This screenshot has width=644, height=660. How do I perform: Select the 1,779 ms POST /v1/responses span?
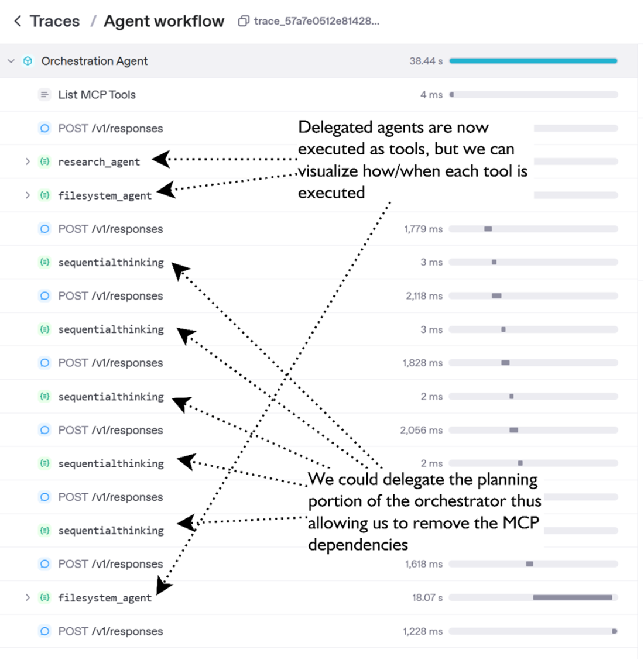tap(110, 229)
